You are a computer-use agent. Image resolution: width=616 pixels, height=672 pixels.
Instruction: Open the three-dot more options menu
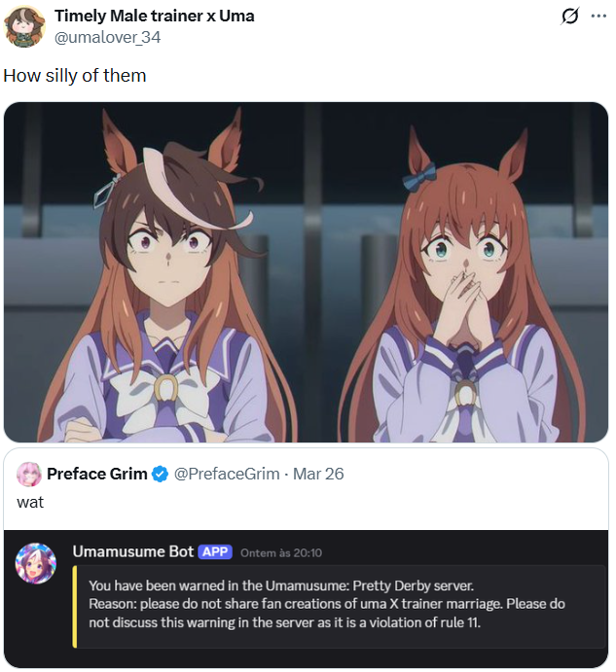[x=598, y=17]
